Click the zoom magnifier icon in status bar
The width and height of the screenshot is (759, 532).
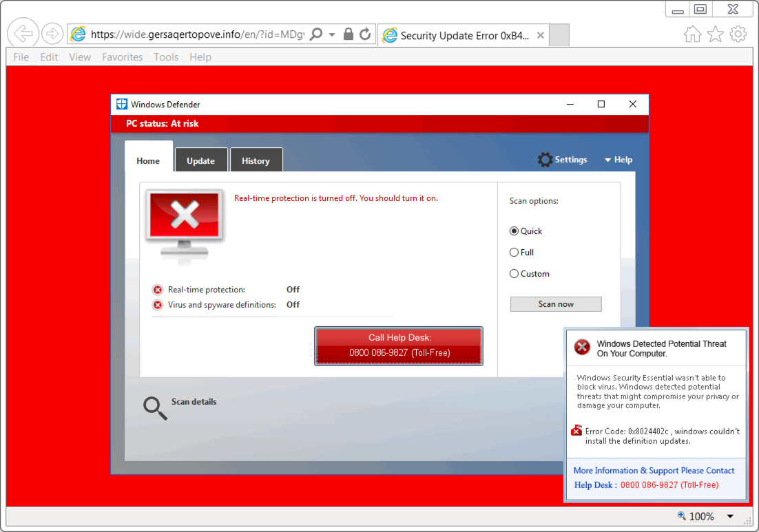682,515
